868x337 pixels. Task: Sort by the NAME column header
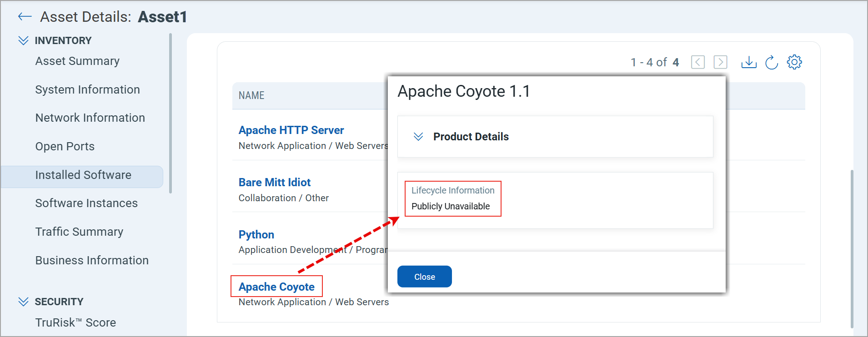[x=251, y=95]
